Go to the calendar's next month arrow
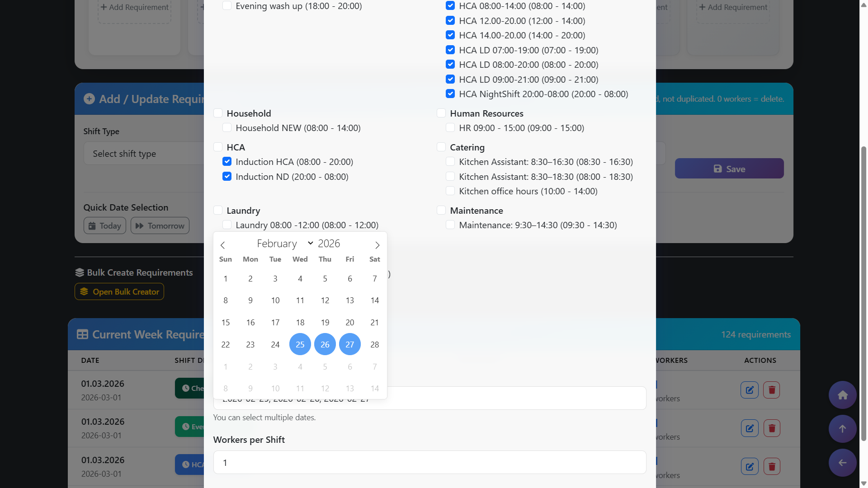This screenshot has height=488, width=868. tap(377, 245)
